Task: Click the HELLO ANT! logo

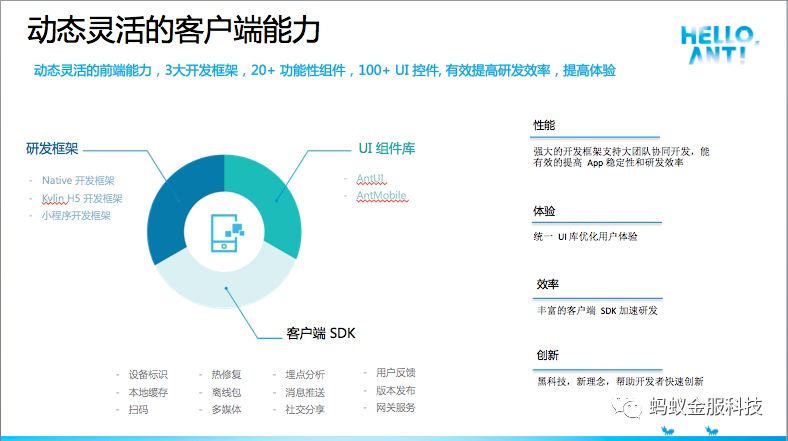Action: (x=719, y=45)
